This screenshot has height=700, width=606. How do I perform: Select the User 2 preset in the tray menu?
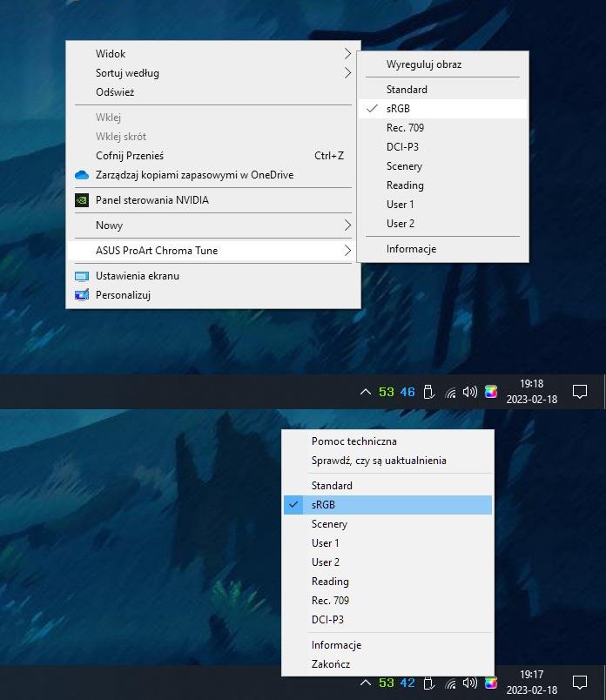pyautogui.click(x=387, y=562)
